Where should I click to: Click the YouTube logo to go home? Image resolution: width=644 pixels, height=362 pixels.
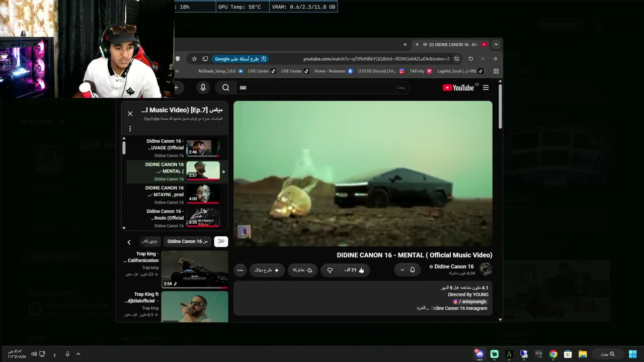pos(458,87)
